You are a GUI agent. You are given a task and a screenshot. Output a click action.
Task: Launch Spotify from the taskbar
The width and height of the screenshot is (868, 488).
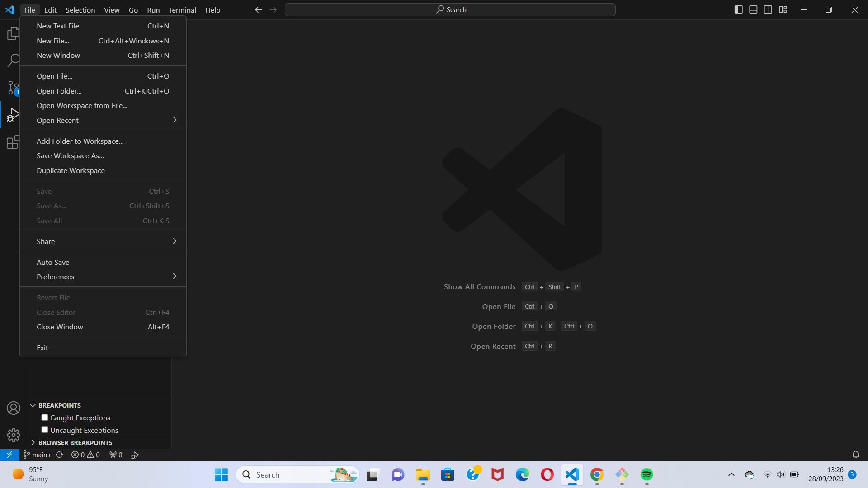point(646,474)
